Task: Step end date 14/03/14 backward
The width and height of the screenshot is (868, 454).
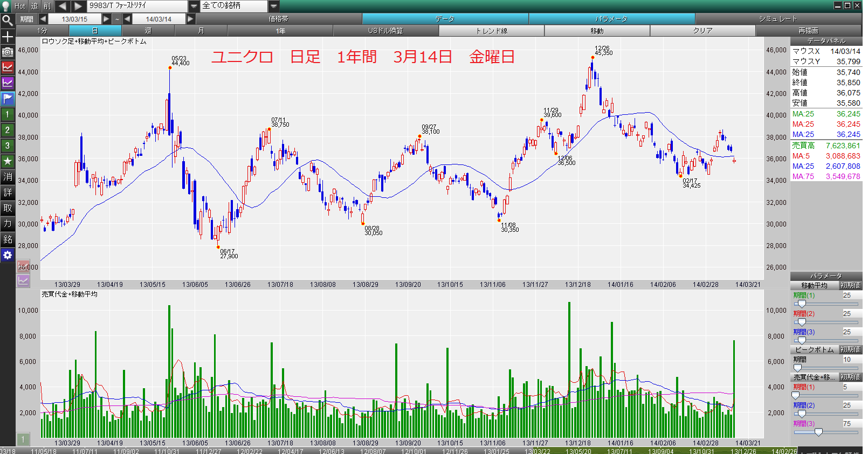Action: point(127,19)
